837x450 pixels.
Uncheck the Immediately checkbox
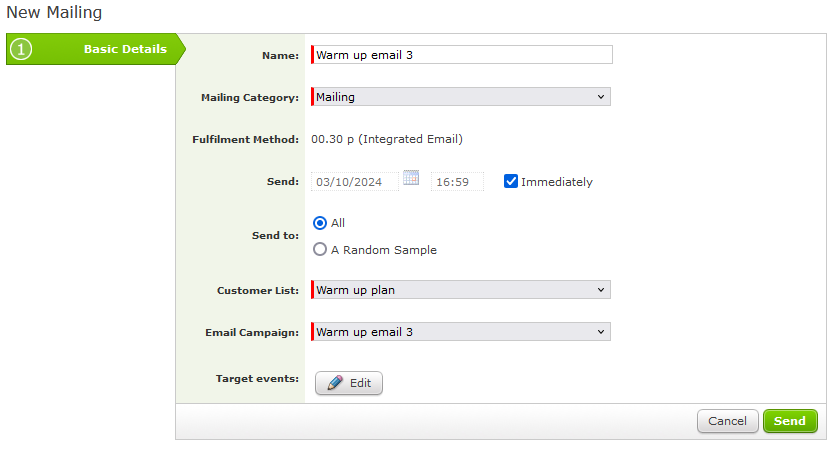[511, 181]
